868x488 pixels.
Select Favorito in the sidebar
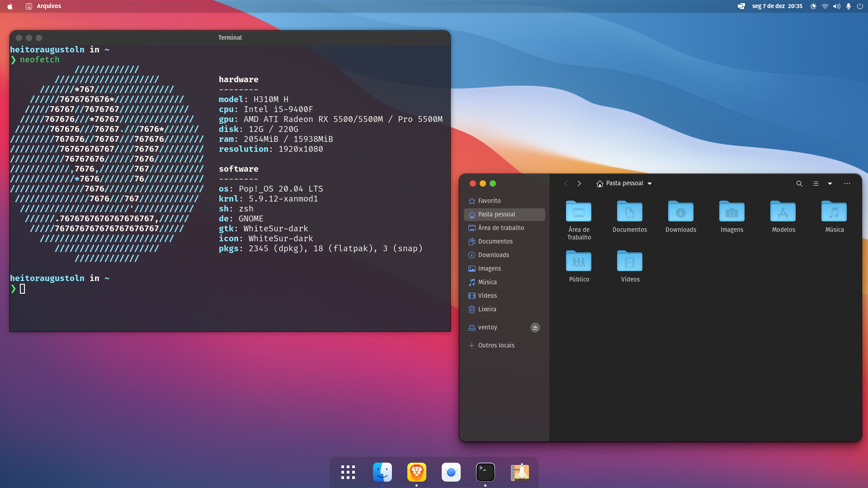489,201
